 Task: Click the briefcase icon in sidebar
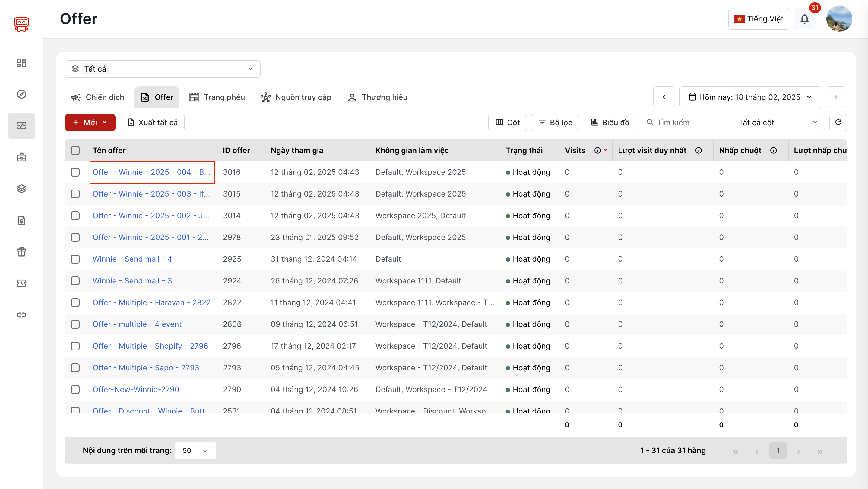22,157
